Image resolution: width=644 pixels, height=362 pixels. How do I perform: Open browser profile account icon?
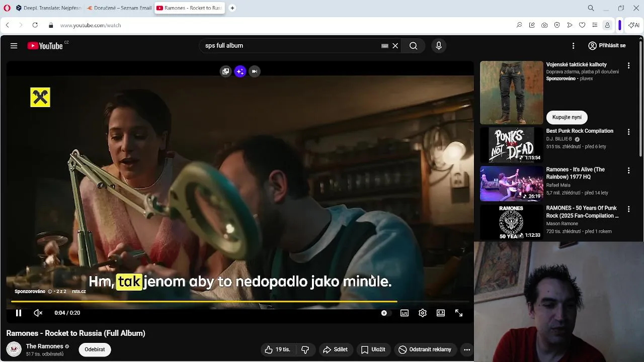point(607,25)
